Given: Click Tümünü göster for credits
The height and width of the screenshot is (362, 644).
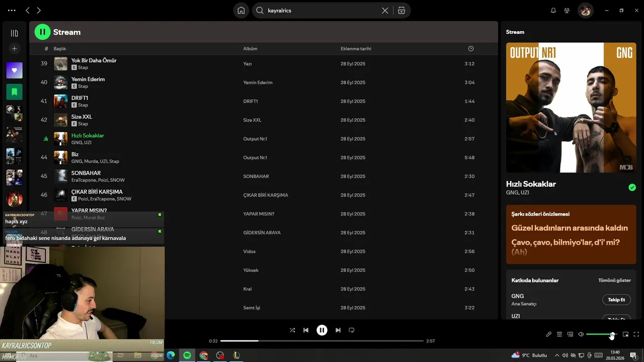Looking at the screenshot, I should [614, 281].
